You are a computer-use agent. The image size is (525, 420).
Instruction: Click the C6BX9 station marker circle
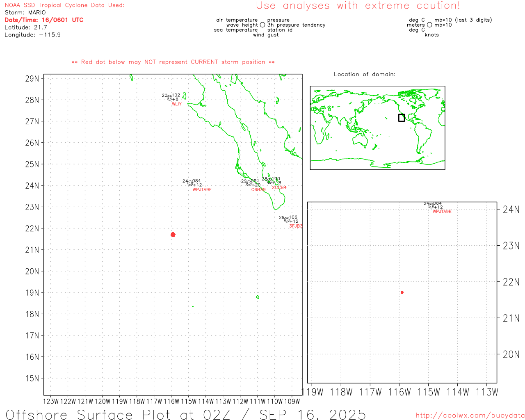[x=249, y=183]
